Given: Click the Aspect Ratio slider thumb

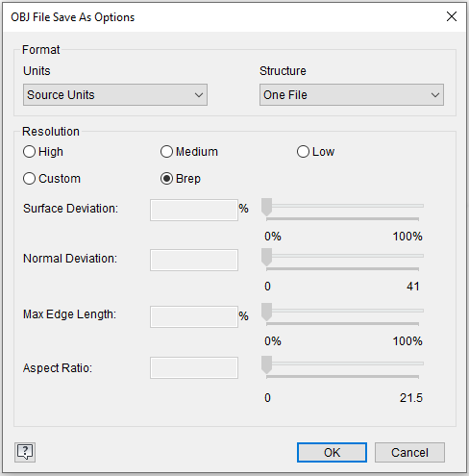Looking at the screenshot, I should [266, 364].
